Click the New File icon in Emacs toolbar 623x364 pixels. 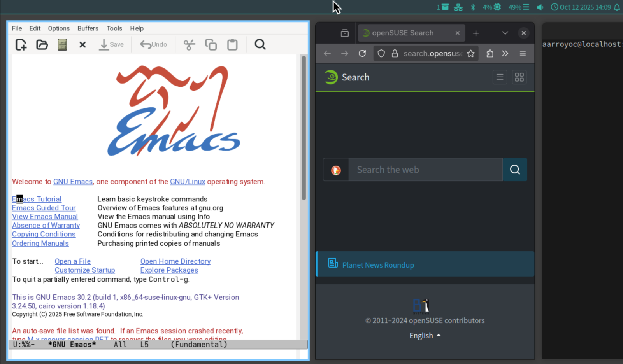click(21, 45)
